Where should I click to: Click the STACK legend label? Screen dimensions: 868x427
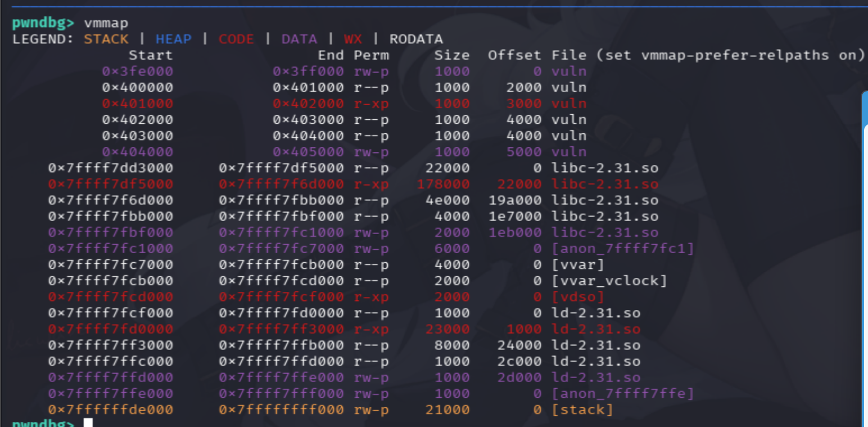pos(106,39)
